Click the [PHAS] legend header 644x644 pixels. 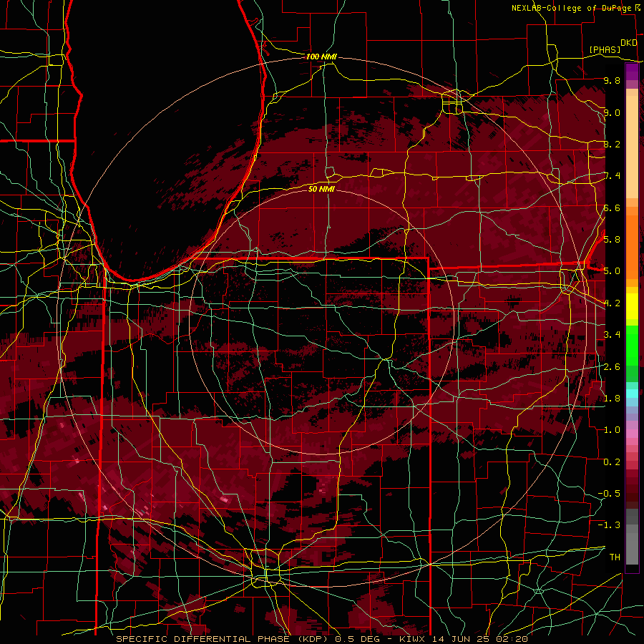coord(605,49)
